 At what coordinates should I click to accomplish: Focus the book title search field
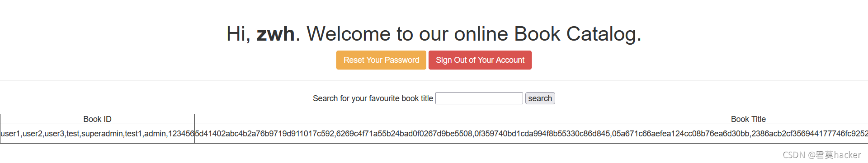pos(479,98)
